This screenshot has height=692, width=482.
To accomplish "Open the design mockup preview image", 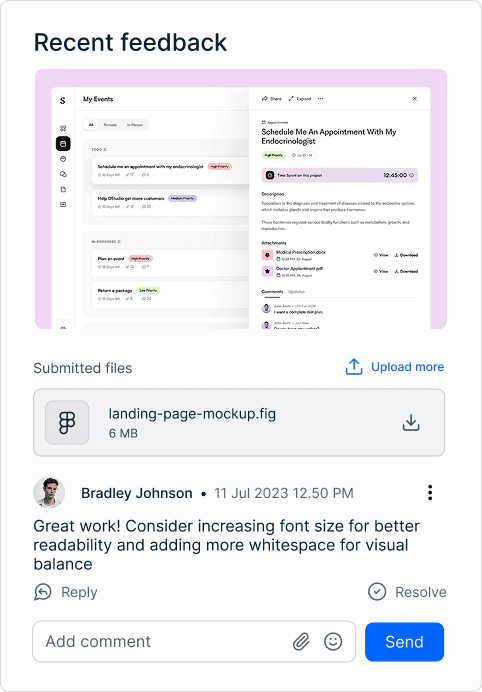I will (x=241, y=199).
